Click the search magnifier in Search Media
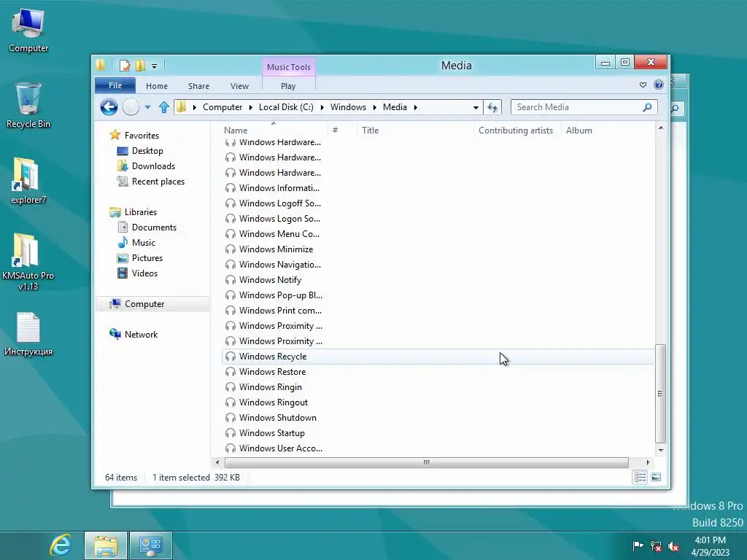Image resolution: width=747 pixels, height=560 pixels. (647, 107)
